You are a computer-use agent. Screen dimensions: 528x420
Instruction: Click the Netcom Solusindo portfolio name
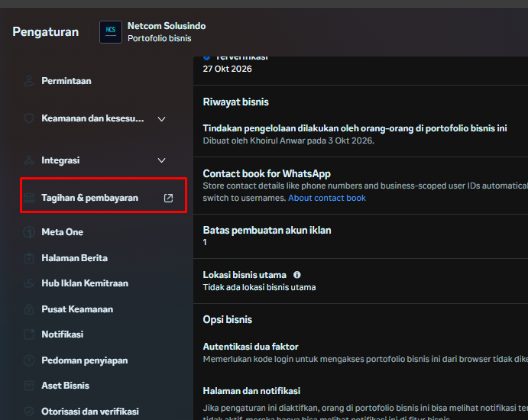coord(167,26)
